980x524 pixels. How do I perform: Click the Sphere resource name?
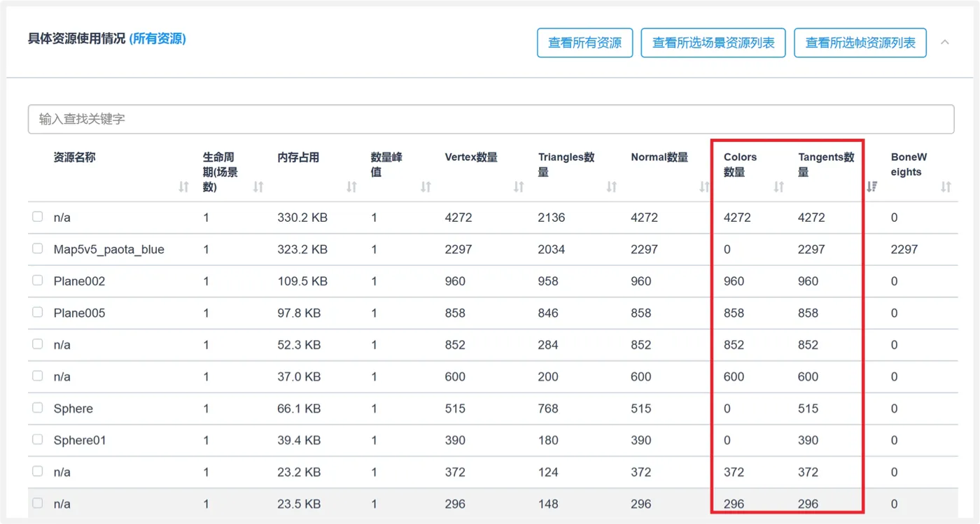point(73,409)
